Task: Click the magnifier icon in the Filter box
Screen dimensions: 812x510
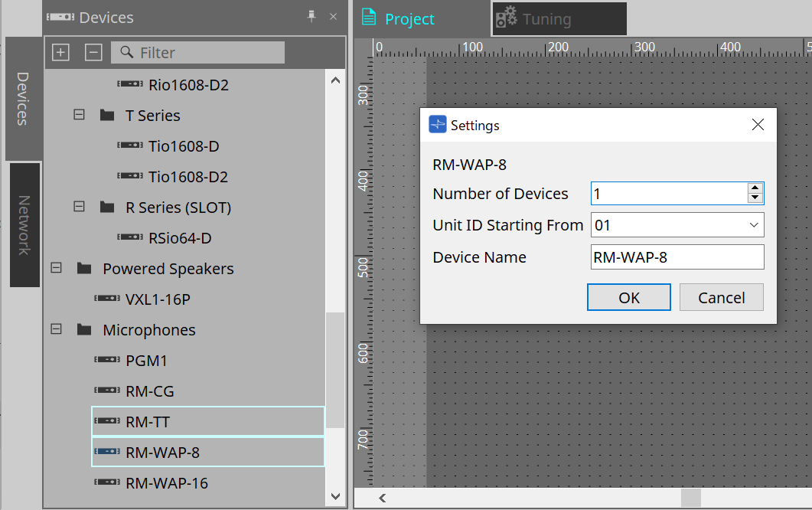Action: pos(125,52)
